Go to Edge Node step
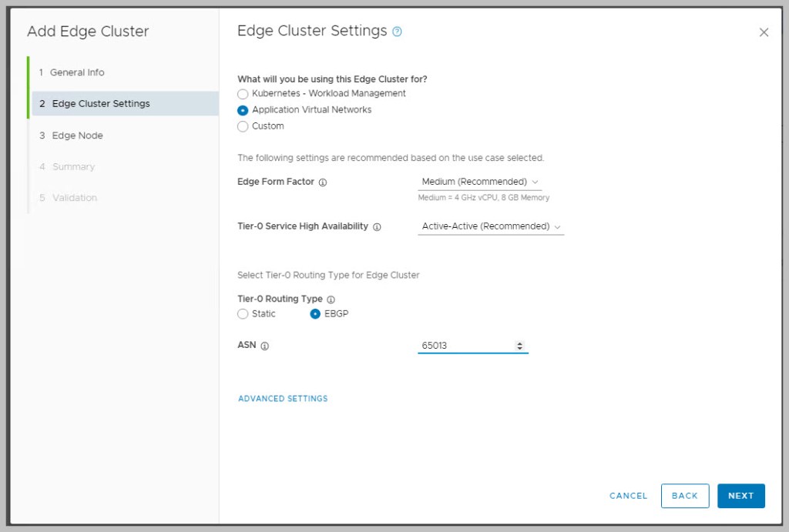Viewport: 789px width, 532px height. pyautogui.click(x=77, y=136)
